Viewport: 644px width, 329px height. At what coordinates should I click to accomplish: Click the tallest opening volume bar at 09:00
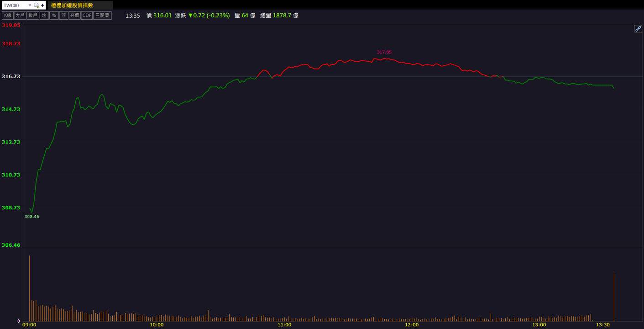point(29,288)
